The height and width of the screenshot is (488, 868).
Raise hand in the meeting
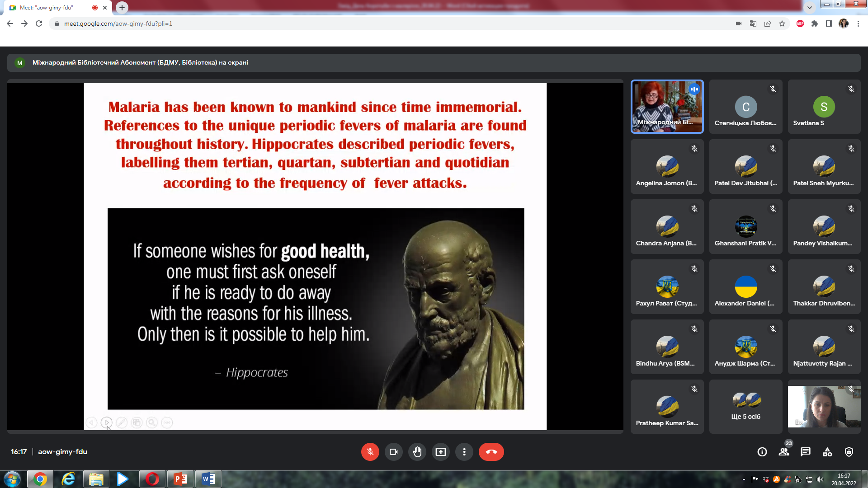pyautogui.click(x=417, y=452)
